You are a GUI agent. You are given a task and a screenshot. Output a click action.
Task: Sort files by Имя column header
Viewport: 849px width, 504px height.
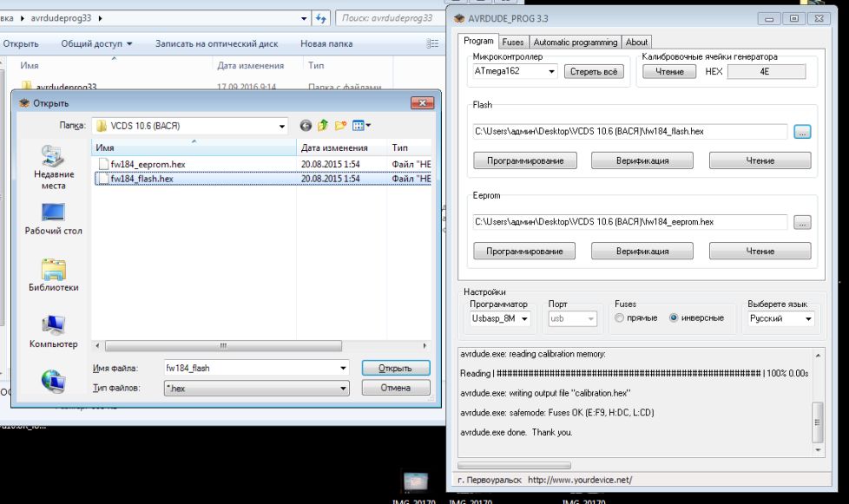click(194, 147)
